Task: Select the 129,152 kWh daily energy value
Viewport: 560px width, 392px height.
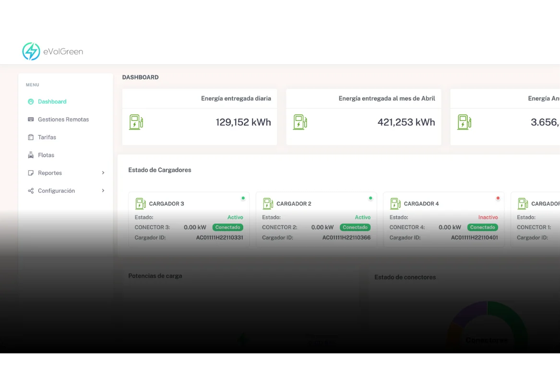Action: [x=243, y=122]
